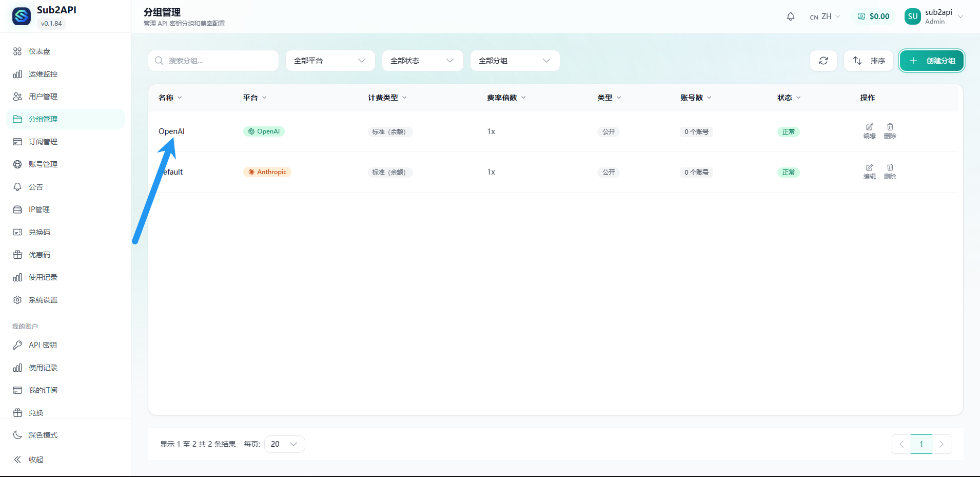Viewport: 980px width, 477px height.
Task: Click the refresh icon above the table
Action: [x=824, y=60]
